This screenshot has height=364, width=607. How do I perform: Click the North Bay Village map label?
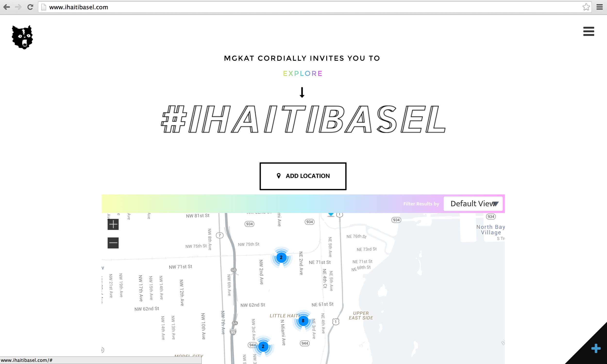coord(491,230)
